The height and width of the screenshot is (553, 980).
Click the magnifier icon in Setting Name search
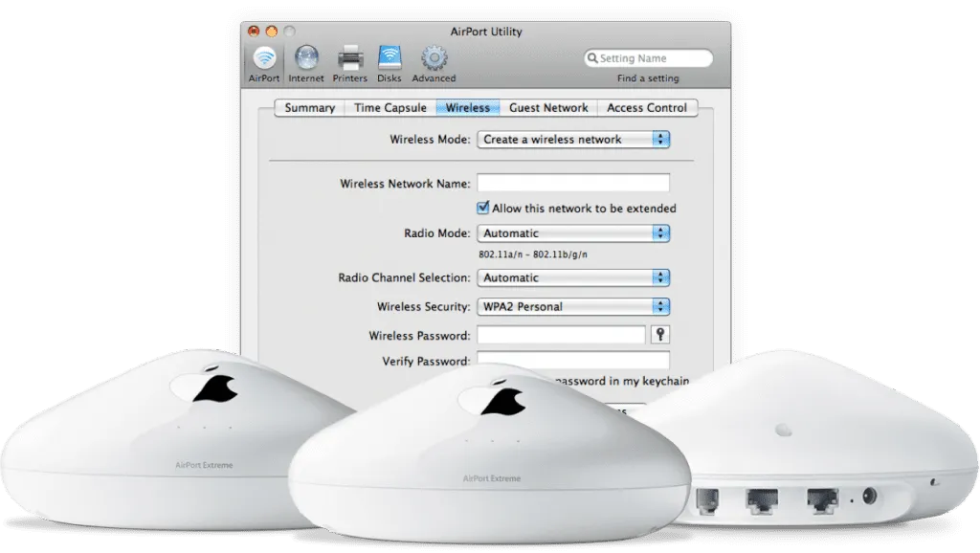[x=594, y=57]
